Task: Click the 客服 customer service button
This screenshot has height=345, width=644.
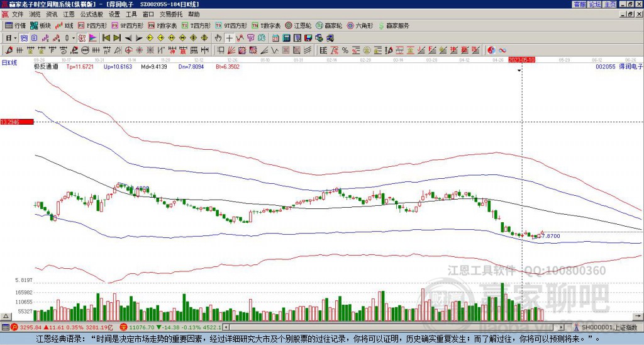Action: (x=580, y=4)
